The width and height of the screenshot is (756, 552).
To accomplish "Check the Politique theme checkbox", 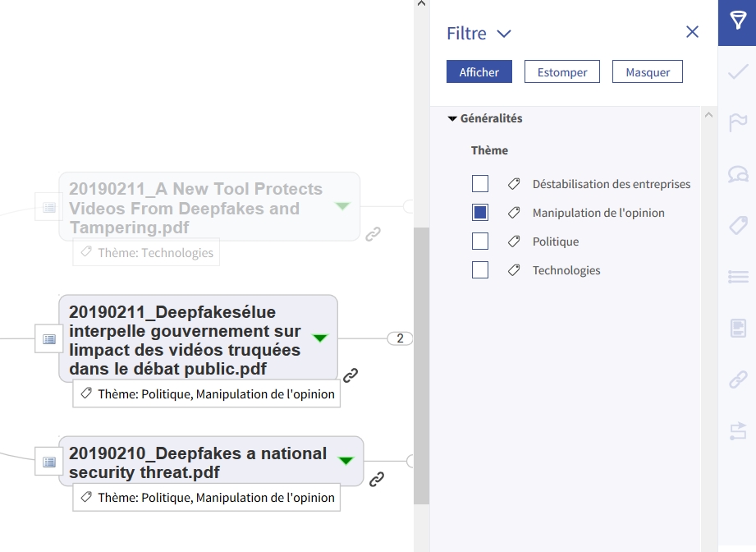I will tap(480, 241).
